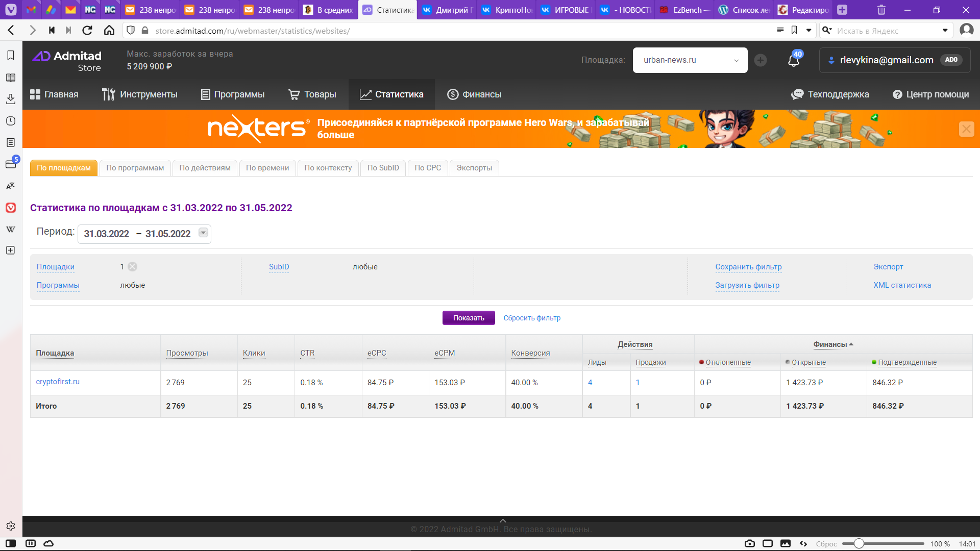
Task: Close the Nexters orange banner
Action: [966, 129]
